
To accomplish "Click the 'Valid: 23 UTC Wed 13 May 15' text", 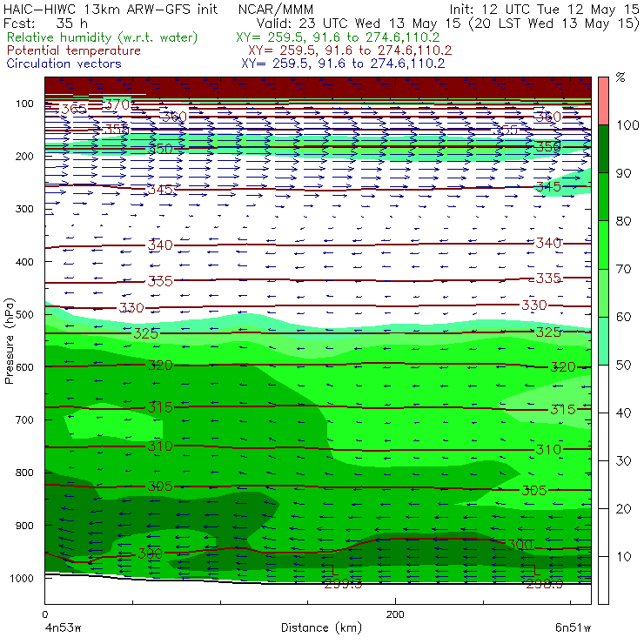I will 359,23.
